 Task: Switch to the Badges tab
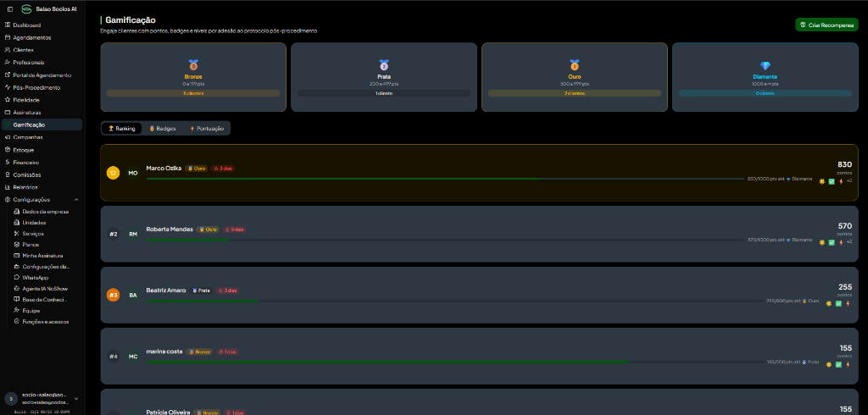tap(163, 129)
